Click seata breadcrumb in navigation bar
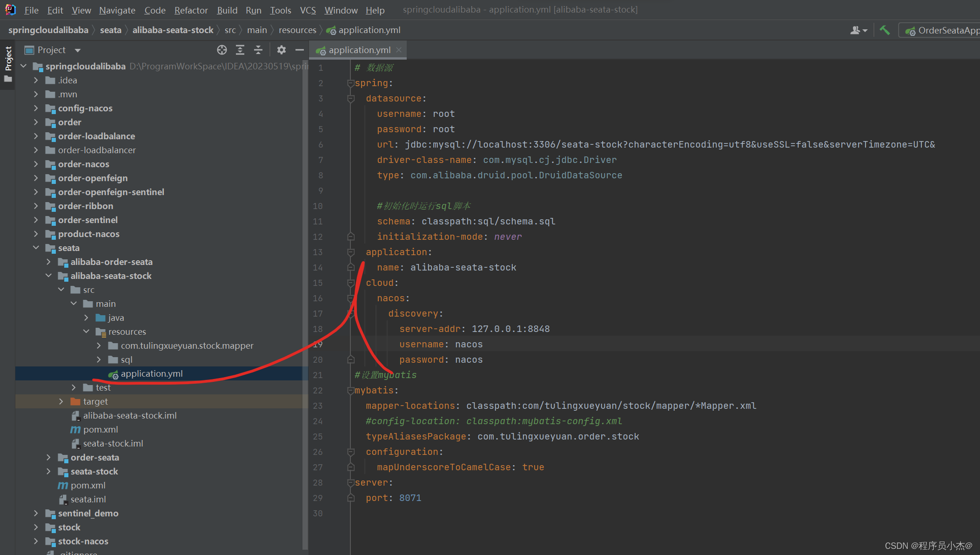This screenshot has height=555, width=980. [x=111, y=30]
